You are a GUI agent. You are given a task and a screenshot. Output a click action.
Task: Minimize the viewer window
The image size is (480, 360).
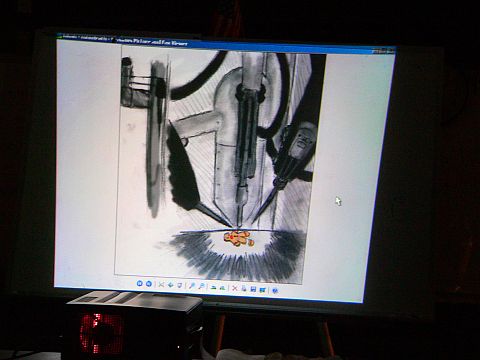click(376, 51)
